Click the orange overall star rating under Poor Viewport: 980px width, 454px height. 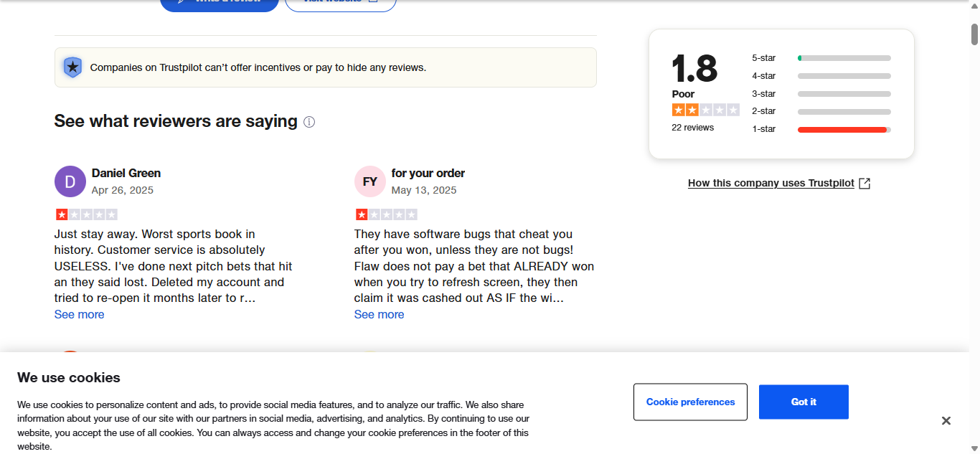point(705,110)
